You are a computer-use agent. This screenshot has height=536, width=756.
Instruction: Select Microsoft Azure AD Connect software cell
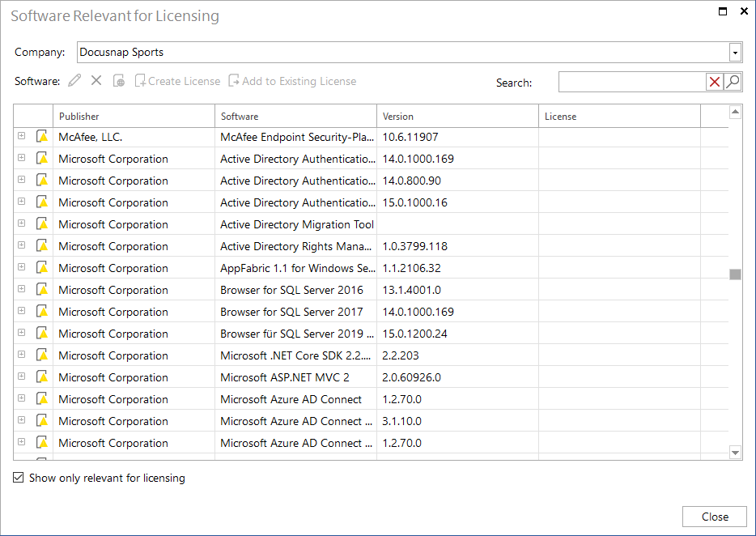pos(296,399)
